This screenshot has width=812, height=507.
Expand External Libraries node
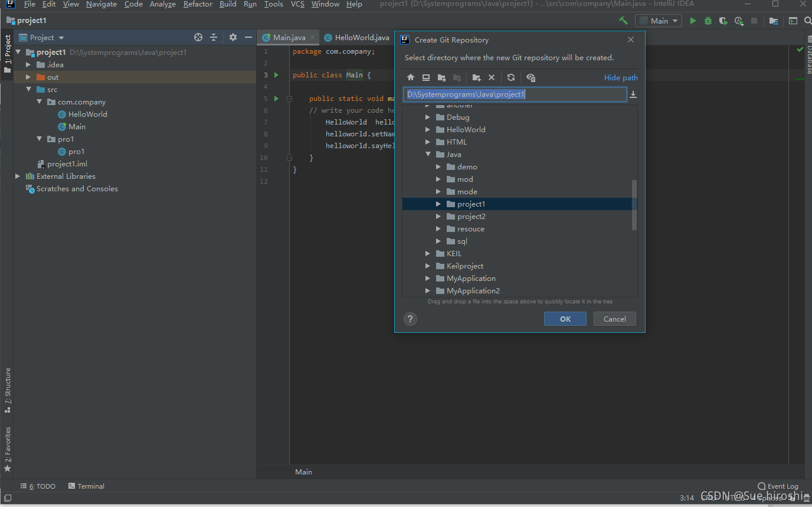point(18,176)
